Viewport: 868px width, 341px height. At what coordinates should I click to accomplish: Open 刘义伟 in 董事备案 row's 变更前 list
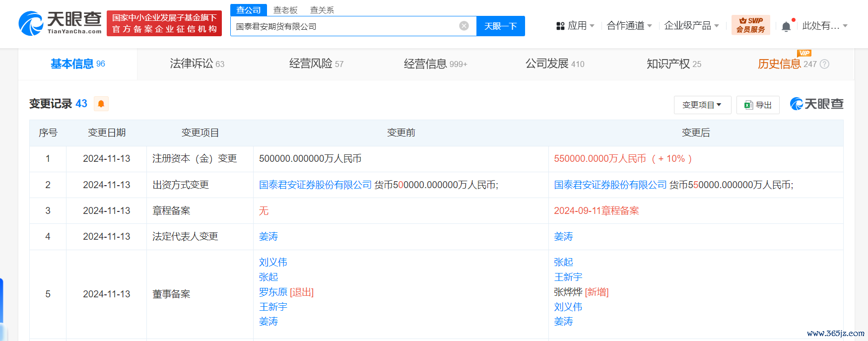273,262
